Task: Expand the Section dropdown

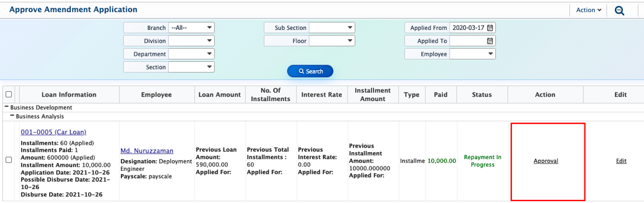Action: coord(191,67)
